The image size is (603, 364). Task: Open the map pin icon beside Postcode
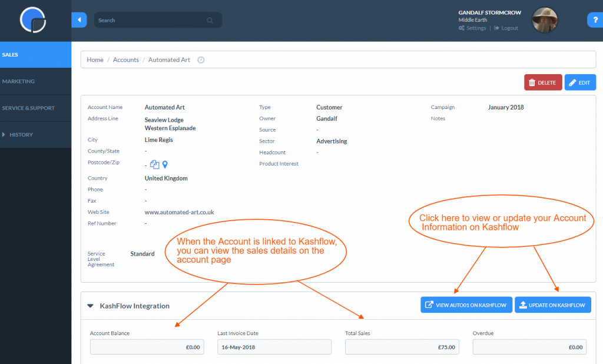[165, 164]
